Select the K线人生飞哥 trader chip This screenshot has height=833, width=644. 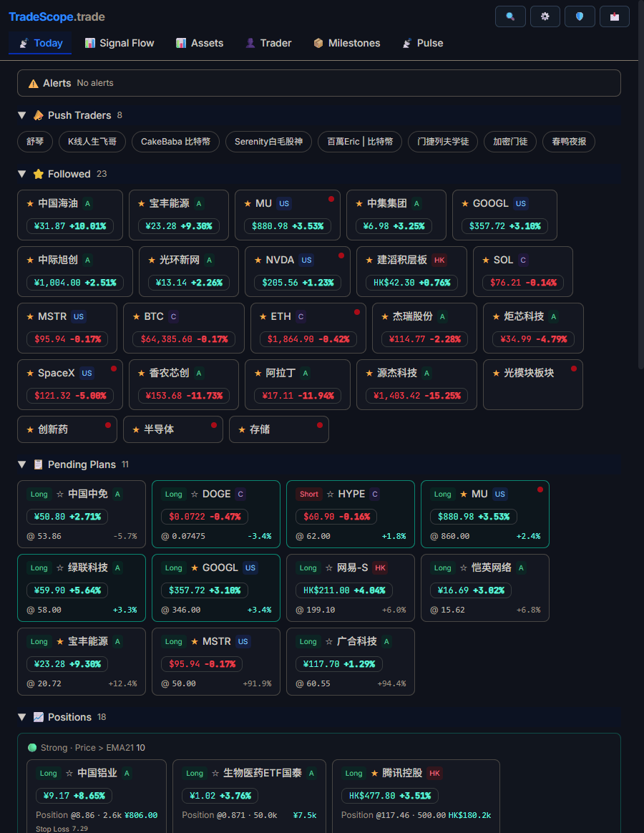[x=92, y=141]
